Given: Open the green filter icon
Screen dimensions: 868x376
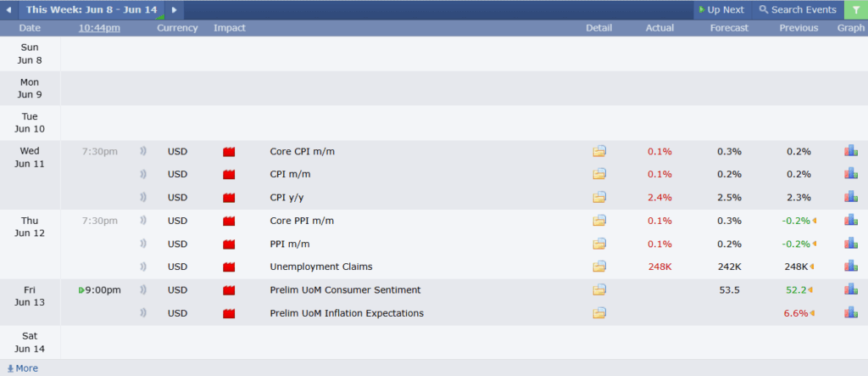Looking at the screenshot, I should (855, 10).
